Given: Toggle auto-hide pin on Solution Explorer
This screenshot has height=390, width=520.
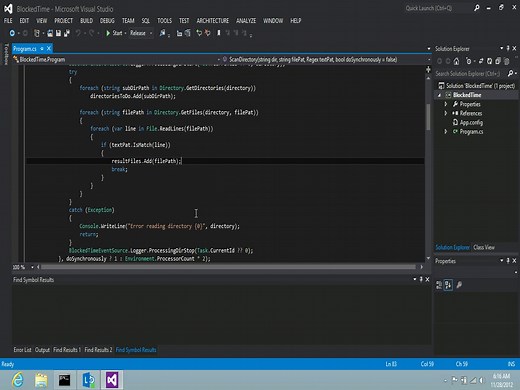Looking at the screenshot, I should pos(508,48).
